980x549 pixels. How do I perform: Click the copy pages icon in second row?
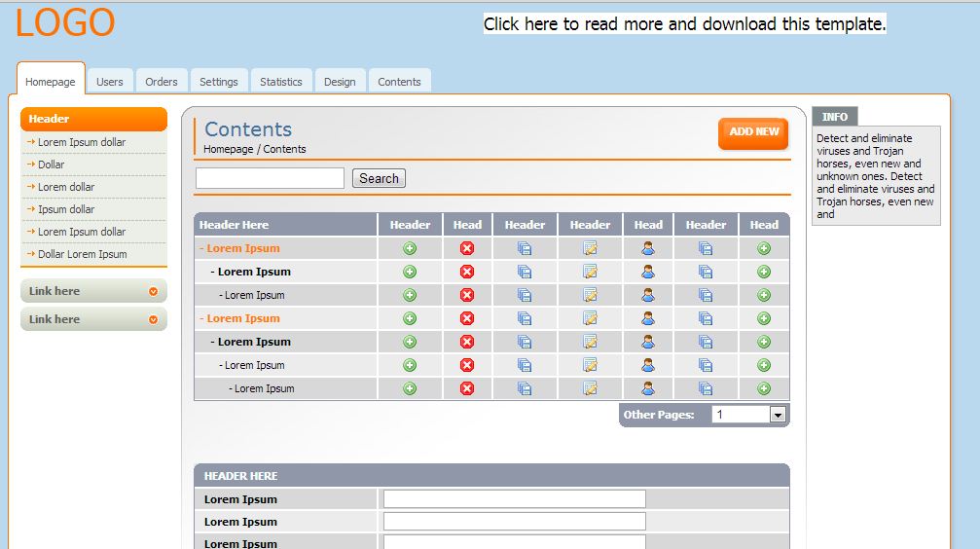click(525, 272)
